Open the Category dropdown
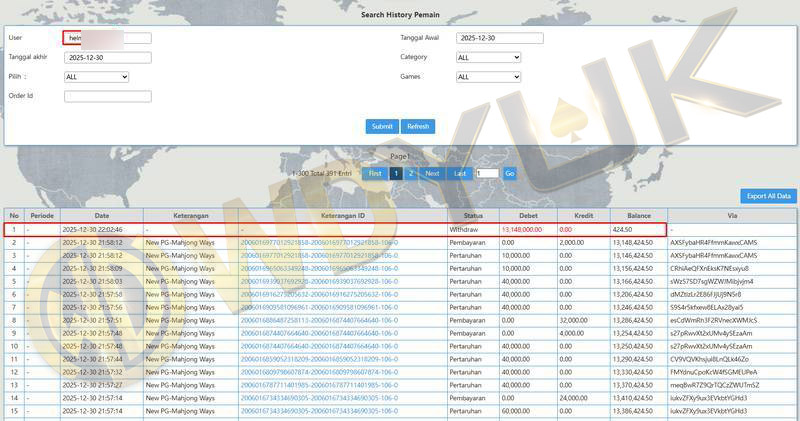 [x=488, y=58]
